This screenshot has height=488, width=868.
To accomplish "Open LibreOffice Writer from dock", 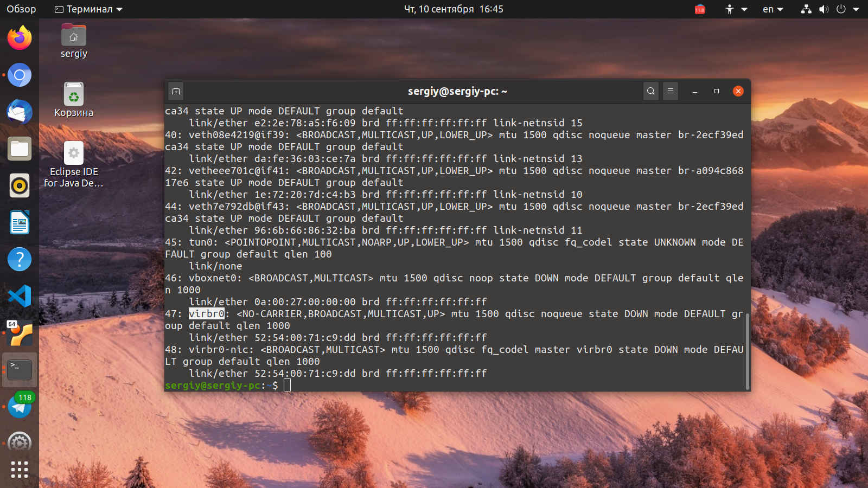I will (x=20, y=222).
